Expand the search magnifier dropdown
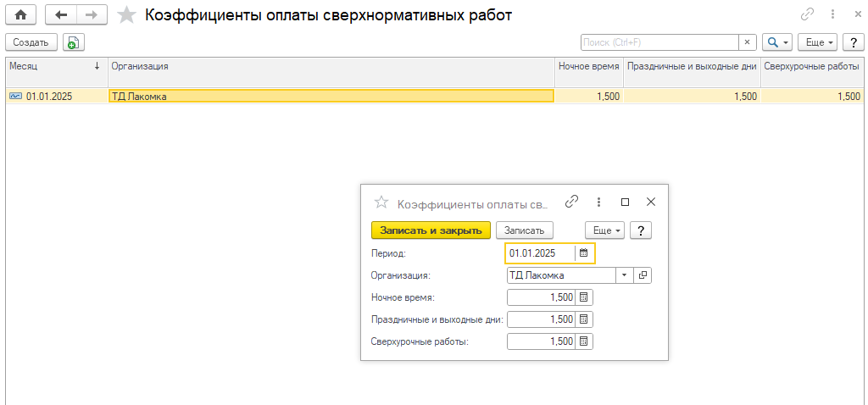 (776, 42)
